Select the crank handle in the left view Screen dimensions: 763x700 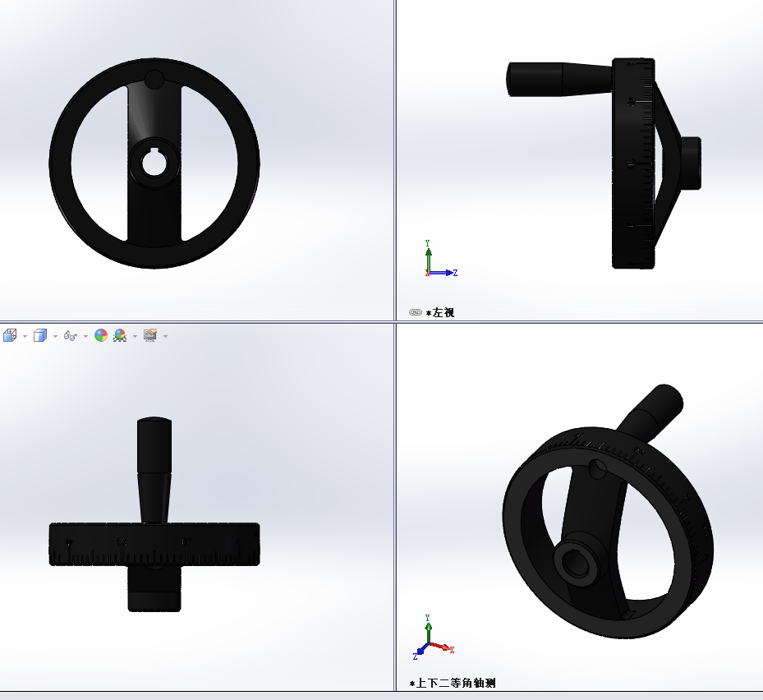pos(559,79)
